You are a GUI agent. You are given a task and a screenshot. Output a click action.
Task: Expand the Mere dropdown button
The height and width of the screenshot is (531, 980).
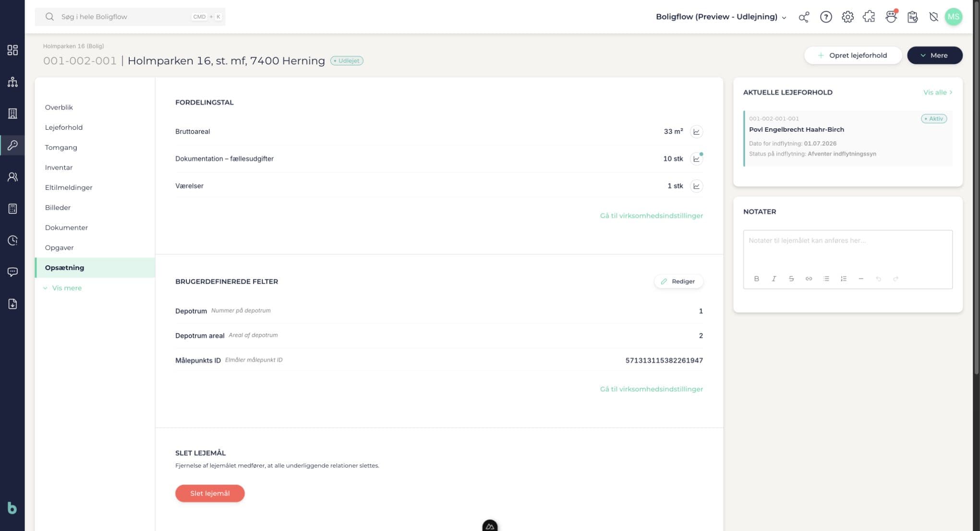[934, 55]
